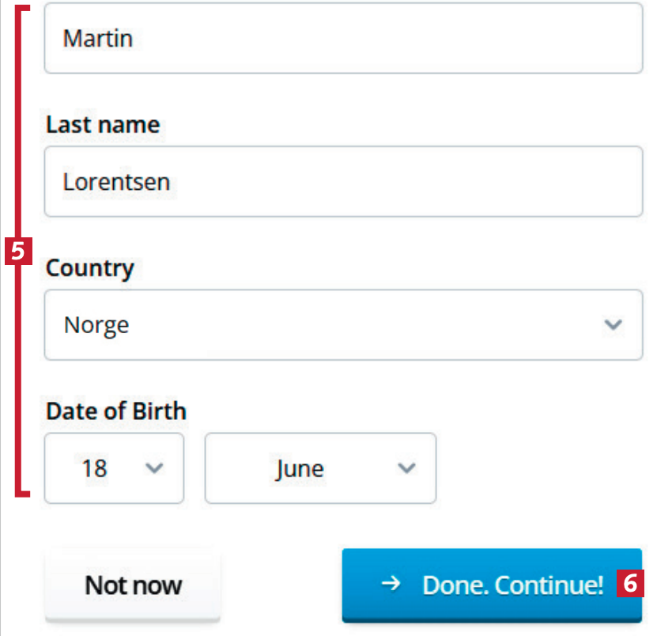
Task: Focus the Last name input field
Action: 343,181
